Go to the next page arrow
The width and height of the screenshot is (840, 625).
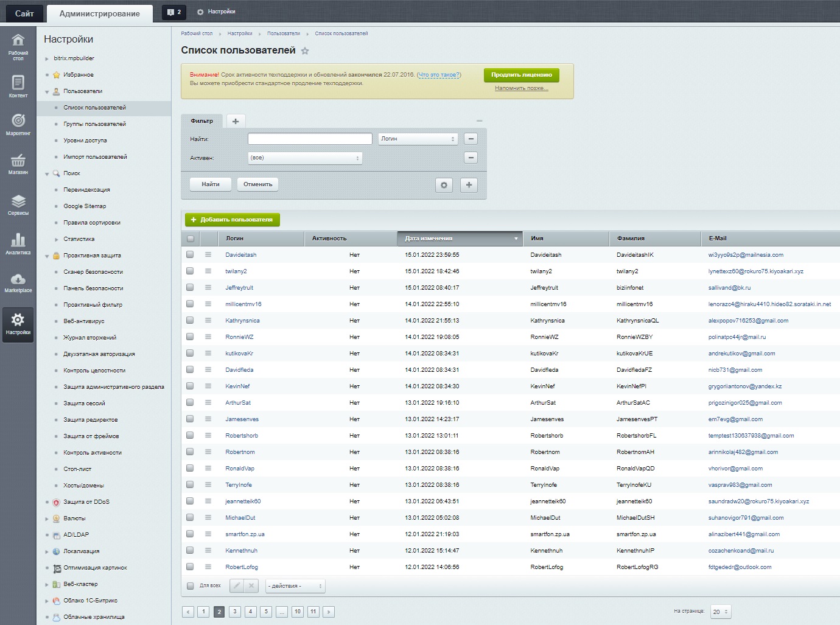[x=329, y=612]
